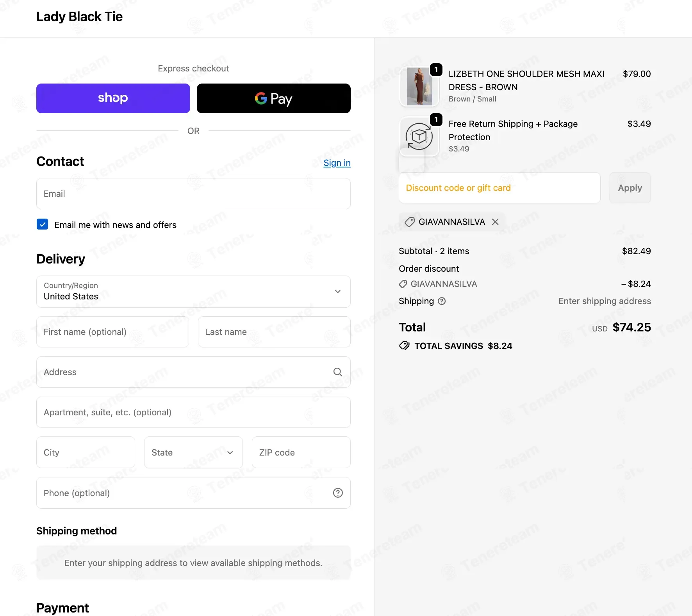Click the Total Savings tag icon
Image resolution: width=692 pixels, height=616 pixels.
coord(404,346)
